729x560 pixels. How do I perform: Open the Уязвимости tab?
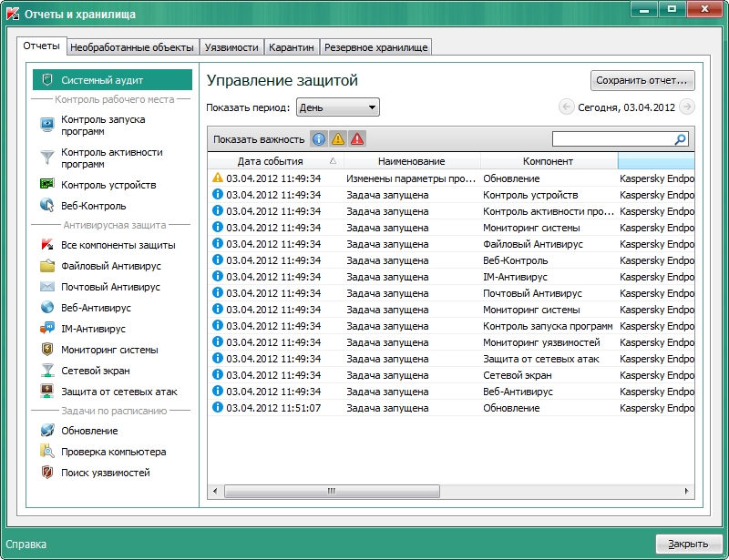(x=231, y=47)
